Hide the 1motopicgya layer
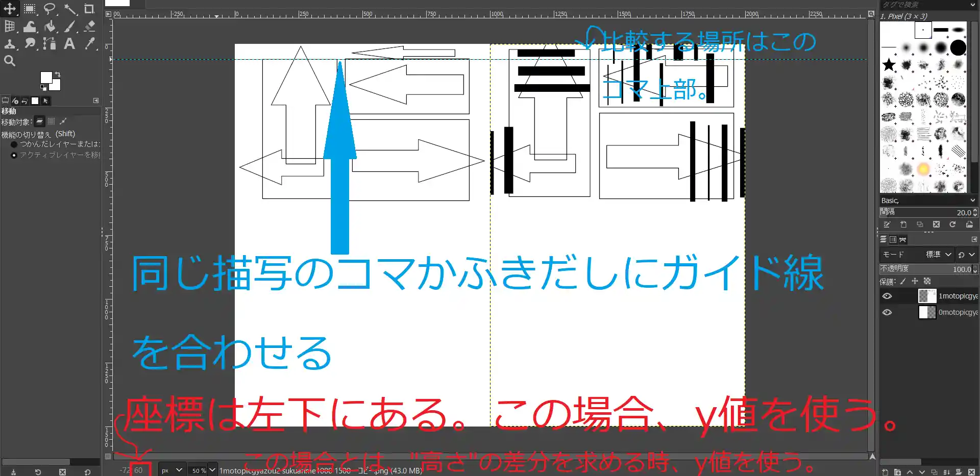This screenshot has height=476, width=980. pyautogui.click(x=887, y=296)
